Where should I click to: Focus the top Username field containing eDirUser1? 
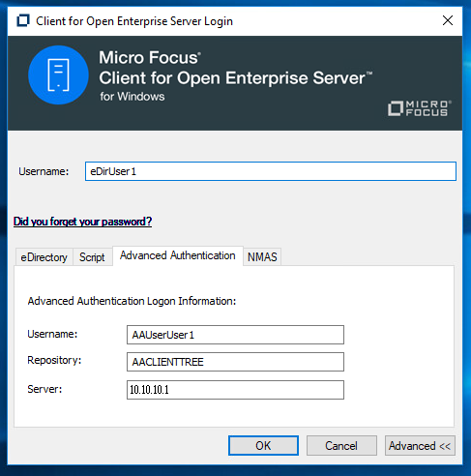click(x=271, y=171)
